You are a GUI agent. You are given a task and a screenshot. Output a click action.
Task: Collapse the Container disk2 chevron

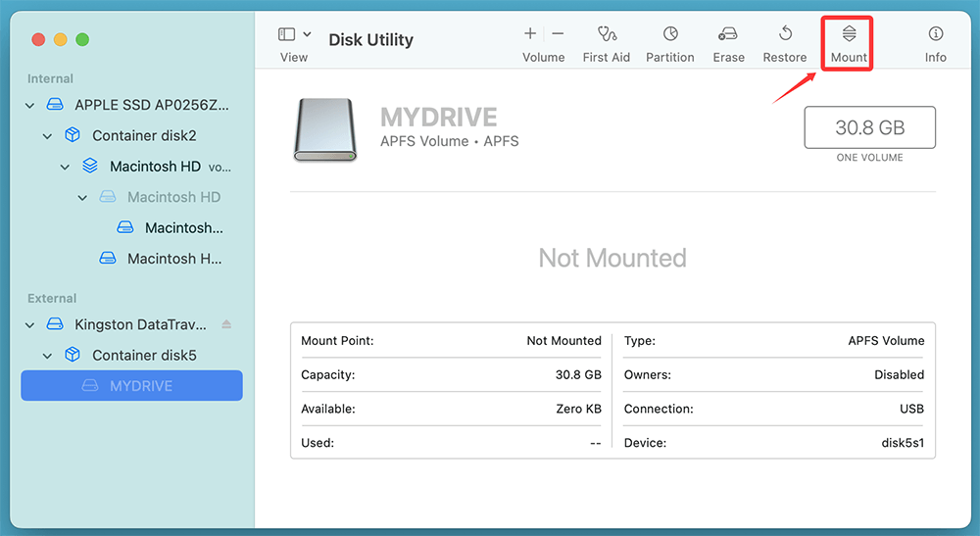pos(47,136)
